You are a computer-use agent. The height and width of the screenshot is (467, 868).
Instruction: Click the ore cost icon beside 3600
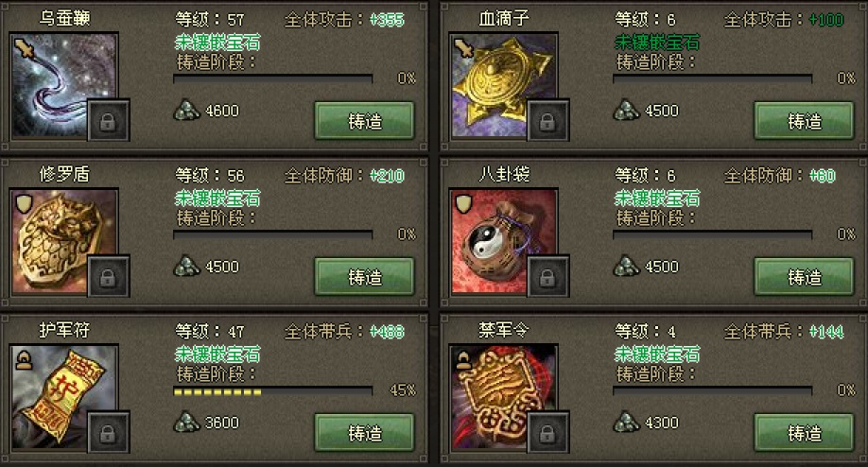(x=186, y=423)
